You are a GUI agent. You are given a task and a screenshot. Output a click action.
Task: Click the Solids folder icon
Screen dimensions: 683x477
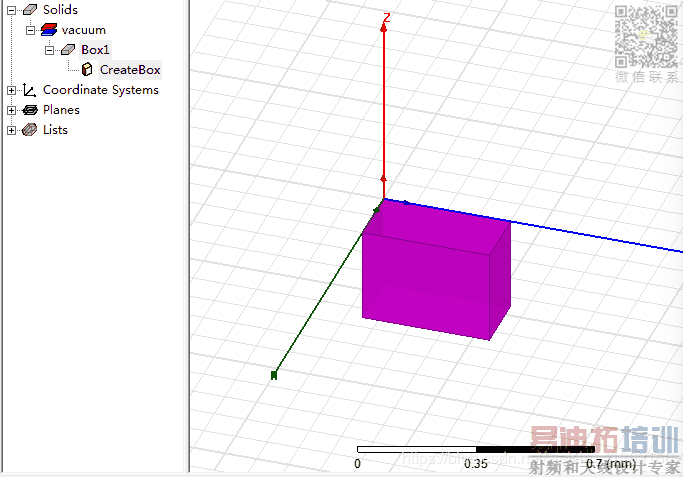(30, 10)
